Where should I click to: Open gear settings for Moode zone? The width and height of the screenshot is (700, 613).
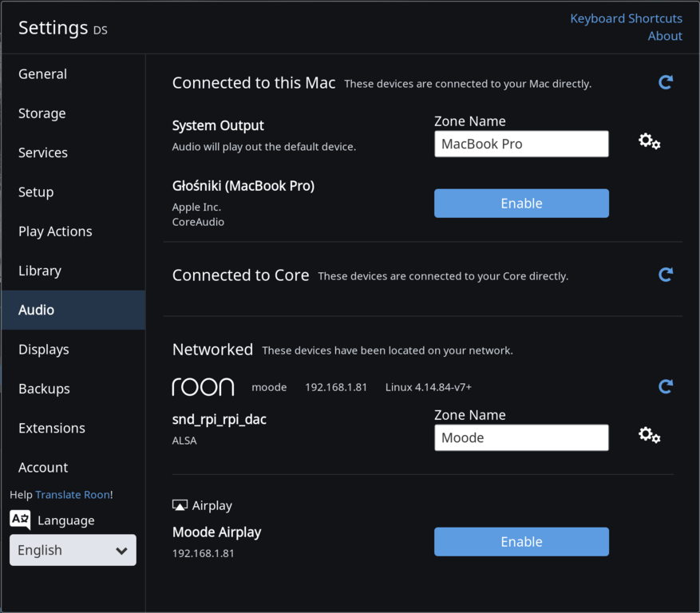click(x=649, y=435)
